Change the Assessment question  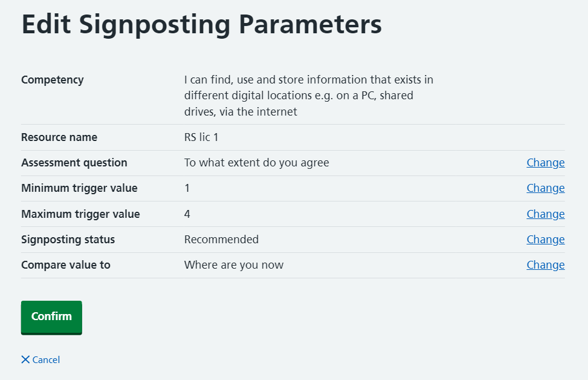pos(545,163)
